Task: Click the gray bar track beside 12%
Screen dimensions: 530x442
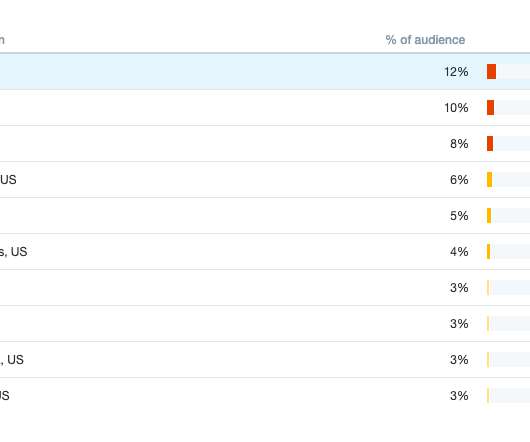Action: [x=513, y=72]
